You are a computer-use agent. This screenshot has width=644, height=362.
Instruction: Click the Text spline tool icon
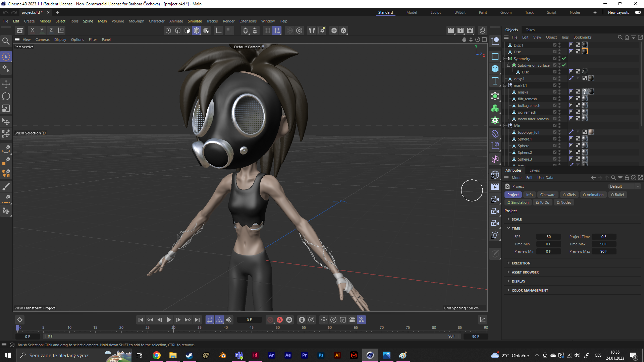pyautogui.click(x=495, y=81)
